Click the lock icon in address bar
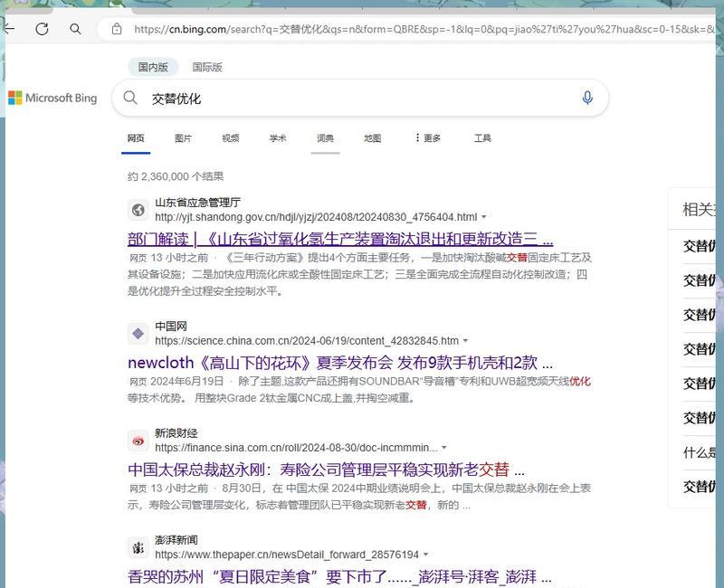This screenshot has height=588, width=724. click(x=117, y=29)
